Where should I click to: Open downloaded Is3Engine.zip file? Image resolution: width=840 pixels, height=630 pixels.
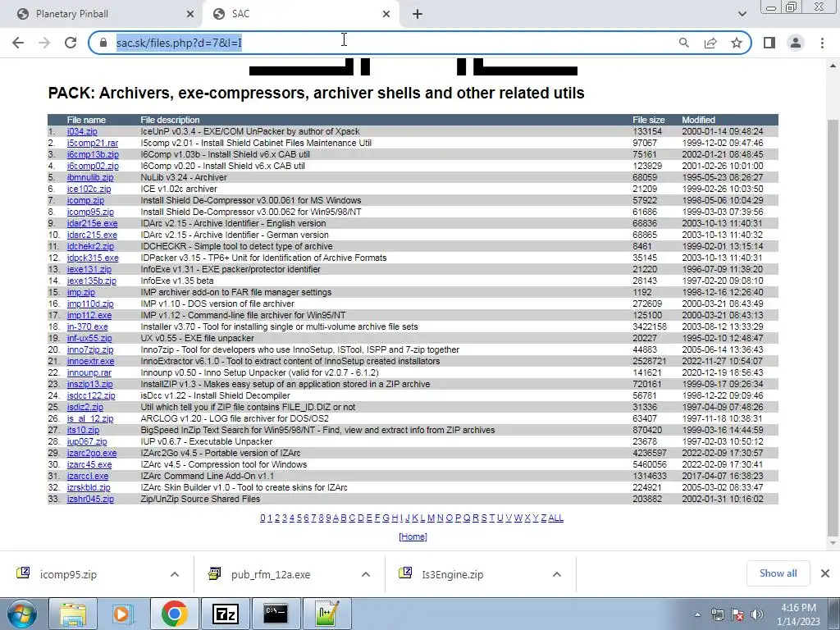click(452, 574)
